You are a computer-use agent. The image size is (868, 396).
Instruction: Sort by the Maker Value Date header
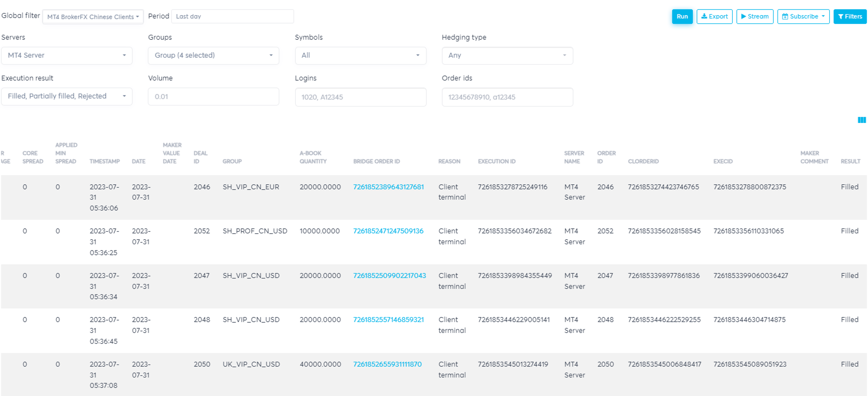coord(172,153)
